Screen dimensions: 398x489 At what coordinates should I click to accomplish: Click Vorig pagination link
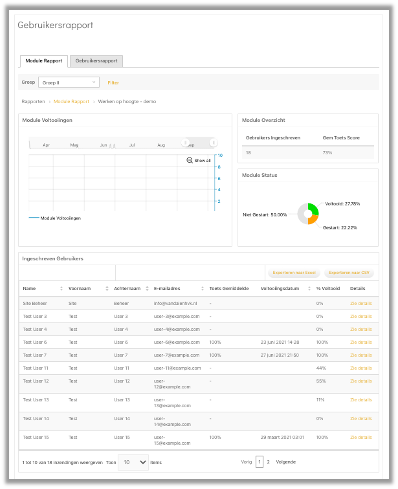pos(246,462)
